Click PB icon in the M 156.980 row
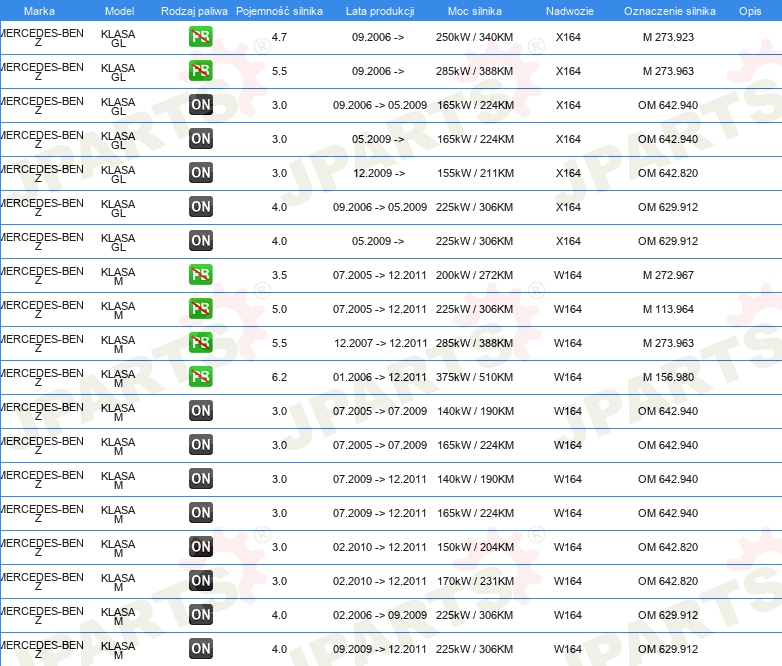782x666 pixels. click(x=200, y=377)
